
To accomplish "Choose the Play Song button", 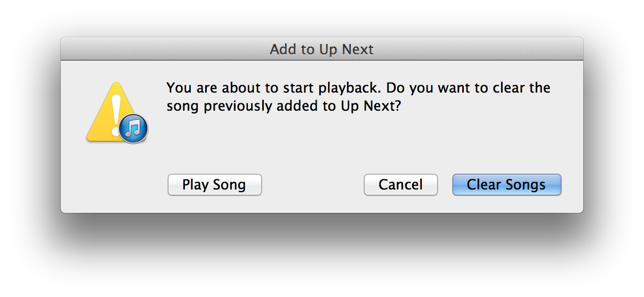I will click(214, 185).
